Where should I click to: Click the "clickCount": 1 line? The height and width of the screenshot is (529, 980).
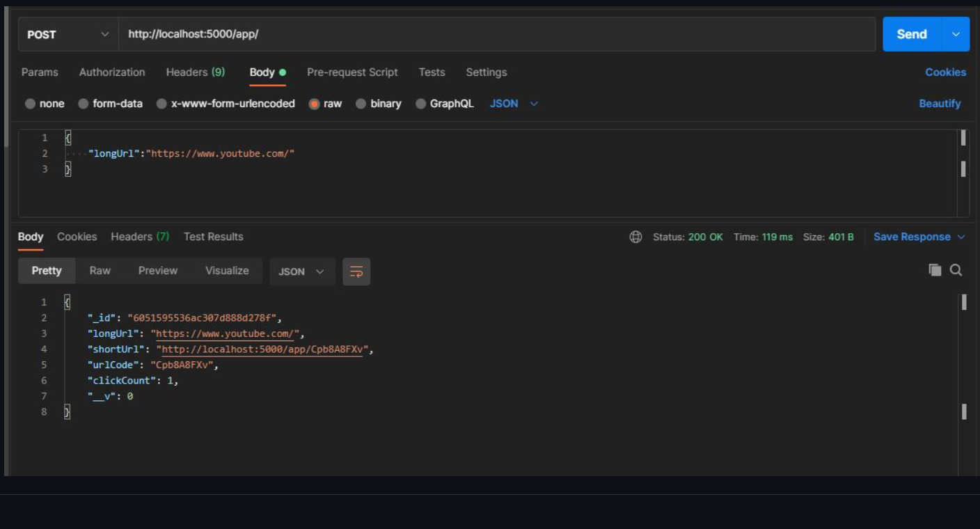[x=132, y=381]
